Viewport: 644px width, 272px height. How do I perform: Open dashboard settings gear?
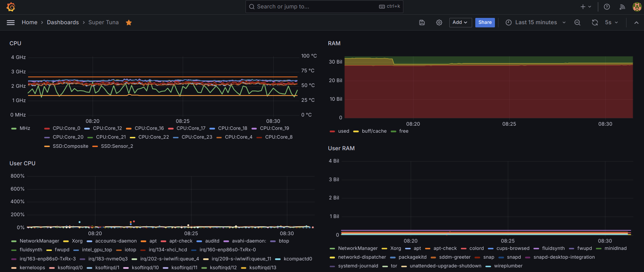439,22
